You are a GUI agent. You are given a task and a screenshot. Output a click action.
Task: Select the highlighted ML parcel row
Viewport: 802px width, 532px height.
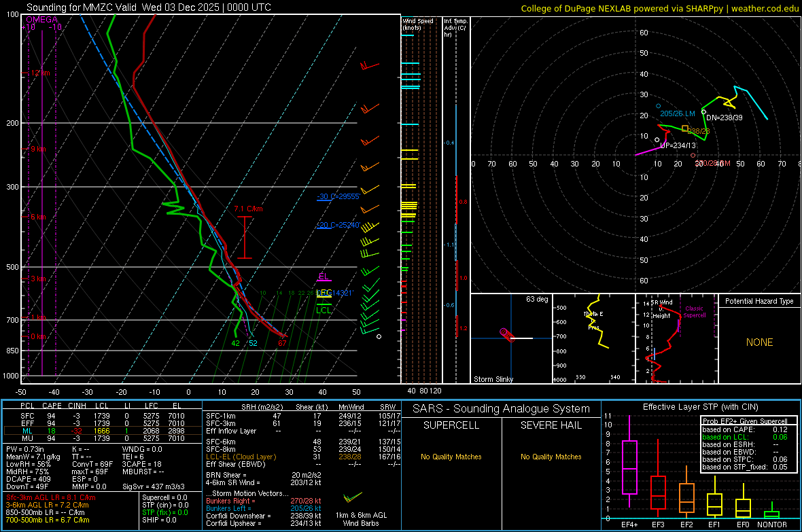(103, 431)
